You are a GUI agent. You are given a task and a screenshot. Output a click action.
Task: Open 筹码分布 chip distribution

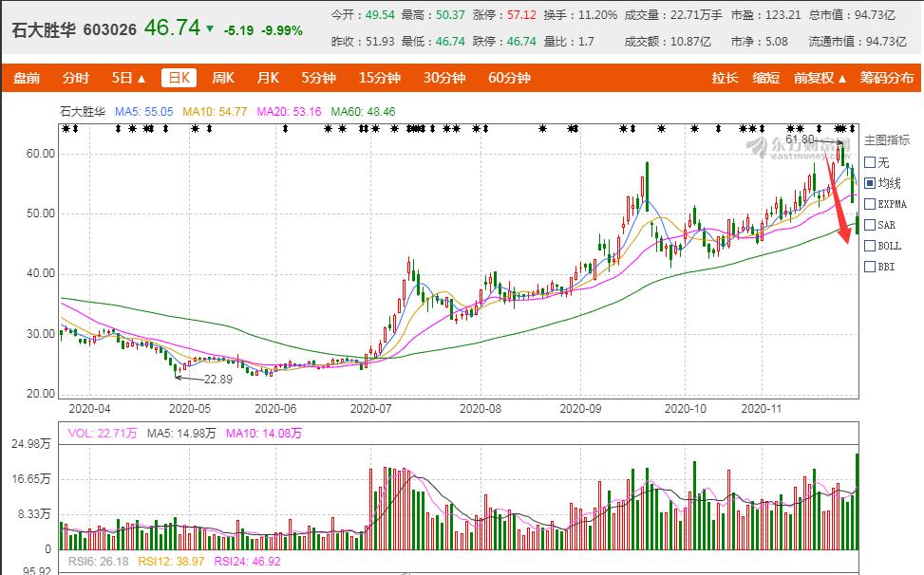click(x=886, y=78)
